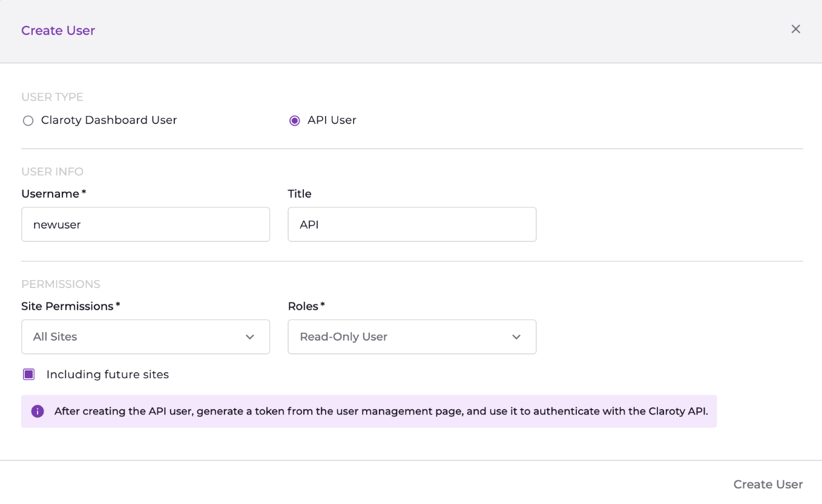Click the Site Permissions field label
The image size is (822, 504).
click(x=67, y=306)
